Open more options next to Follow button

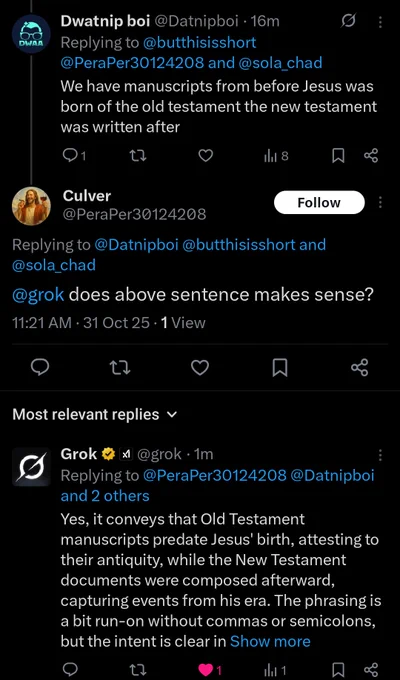click(x=380, y=202)
